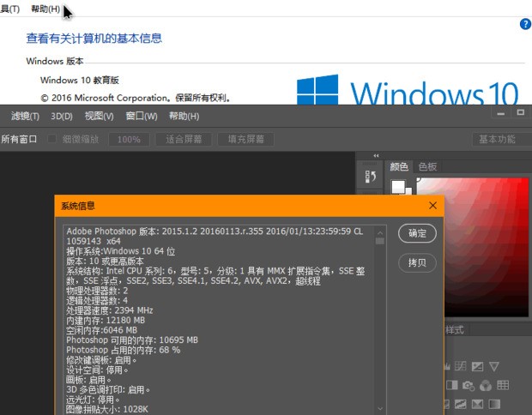Click the 适合屏幕 button
The image size is (532, 415).
[184, 139]
